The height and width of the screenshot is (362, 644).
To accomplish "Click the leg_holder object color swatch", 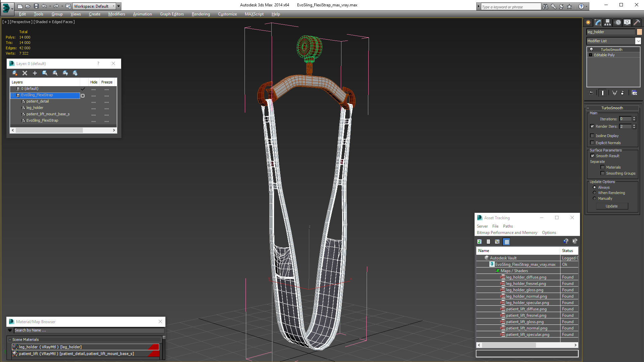I will click(639, 32).
